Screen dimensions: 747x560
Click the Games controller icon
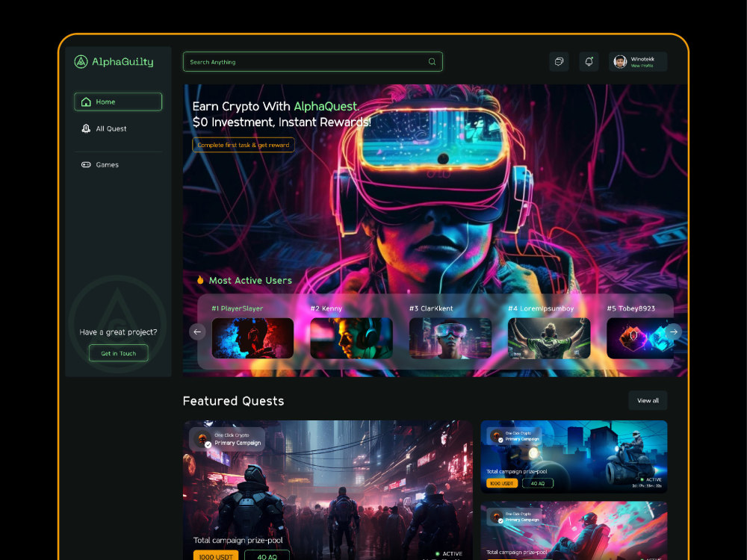(x=84, y=164)
